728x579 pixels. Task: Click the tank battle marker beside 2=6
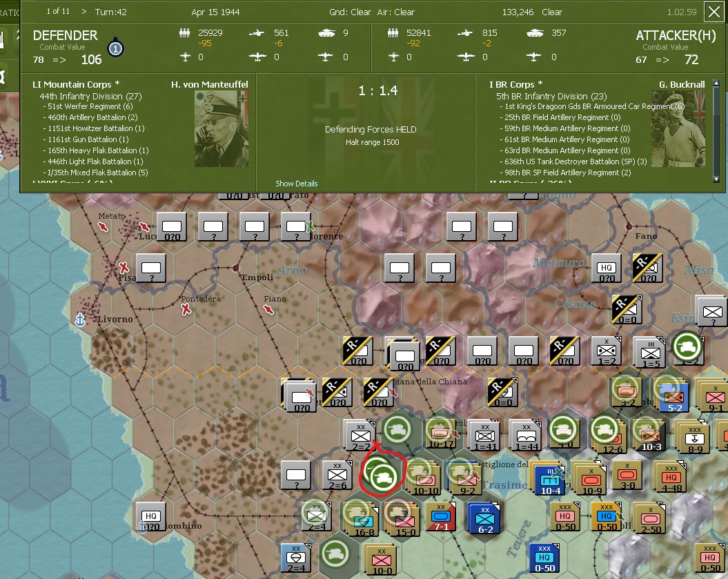382,476
